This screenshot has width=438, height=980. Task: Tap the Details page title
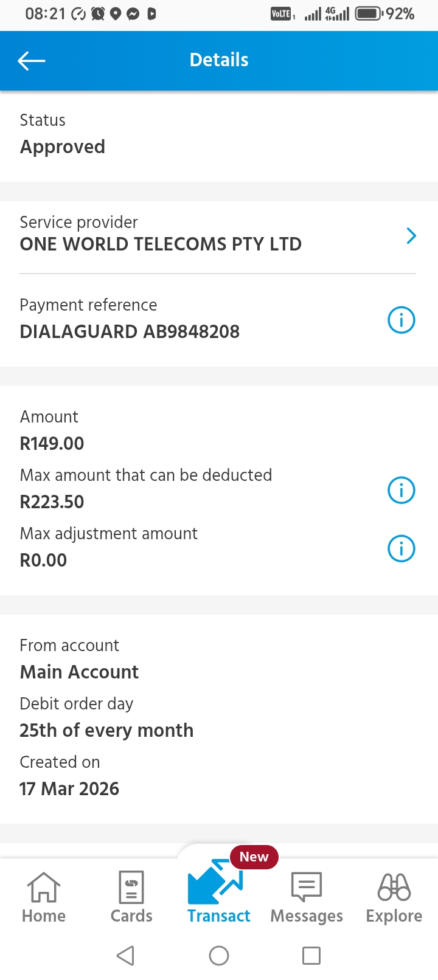pyautogui.click(x=219, y=60)
